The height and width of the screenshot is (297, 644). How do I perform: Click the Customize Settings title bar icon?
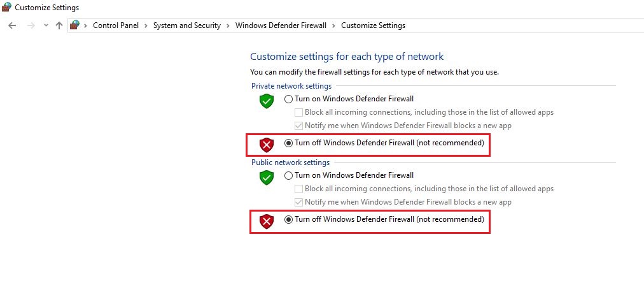(6, 7)
